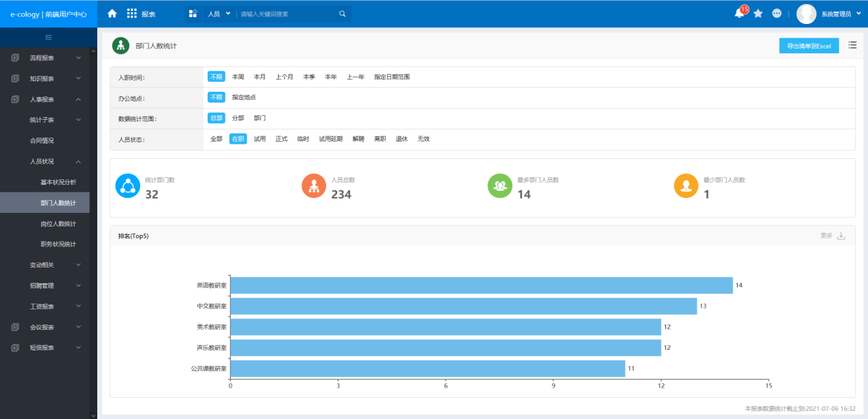The width and height of the screenshot is (868, 419).
Task: Open favorites star icon
Action: [x=758, y=13]
